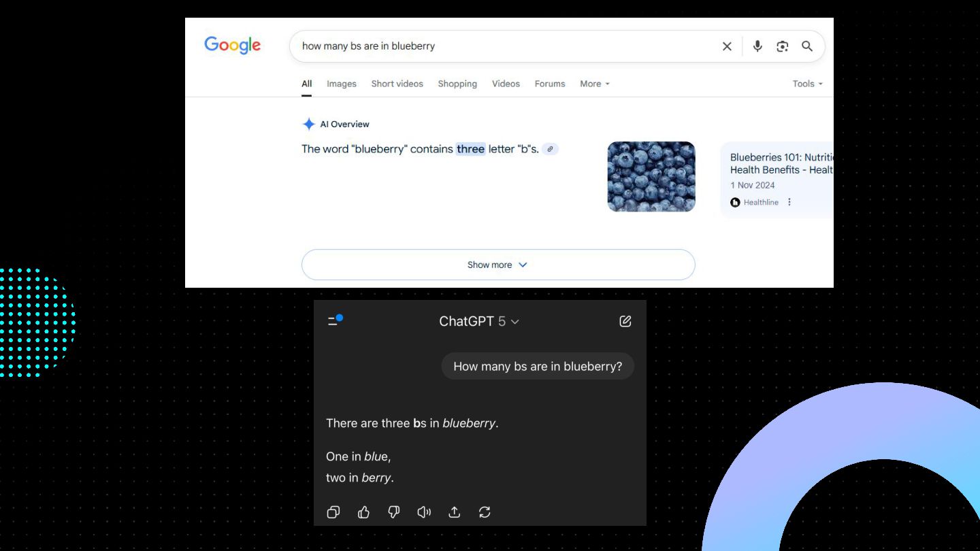Give thumbs down to ChatGPT answer
The image size is (980, 551).
[394, 512]
